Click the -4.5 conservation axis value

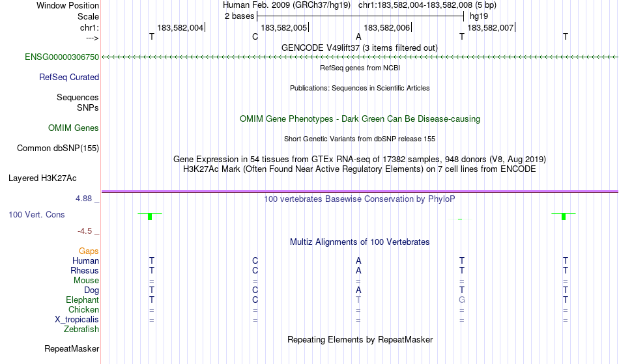tap(85, 231)
